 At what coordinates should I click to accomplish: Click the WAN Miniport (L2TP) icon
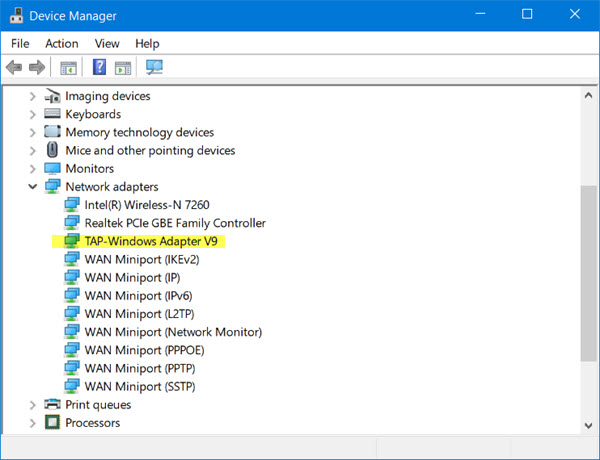tap(72, 313)
